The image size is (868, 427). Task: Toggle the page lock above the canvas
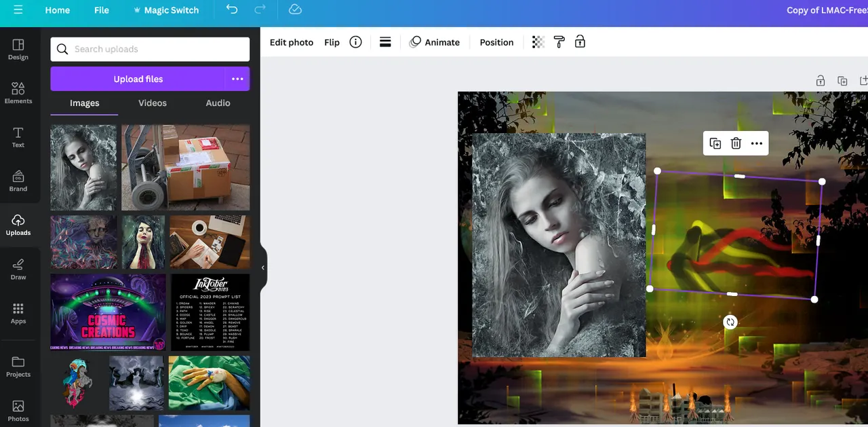click(821, 81)
